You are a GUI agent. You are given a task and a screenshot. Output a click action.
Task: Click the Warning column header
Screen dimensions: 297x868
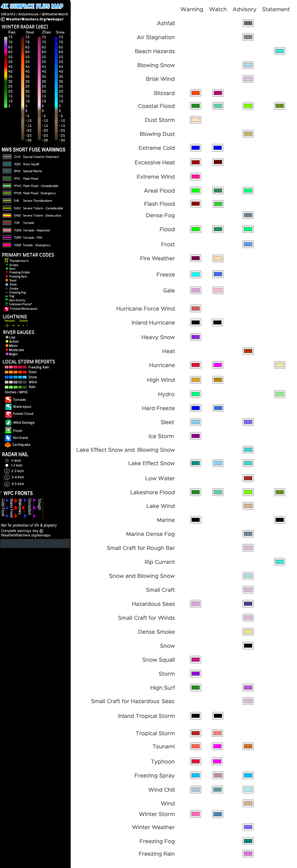point(192,10)
